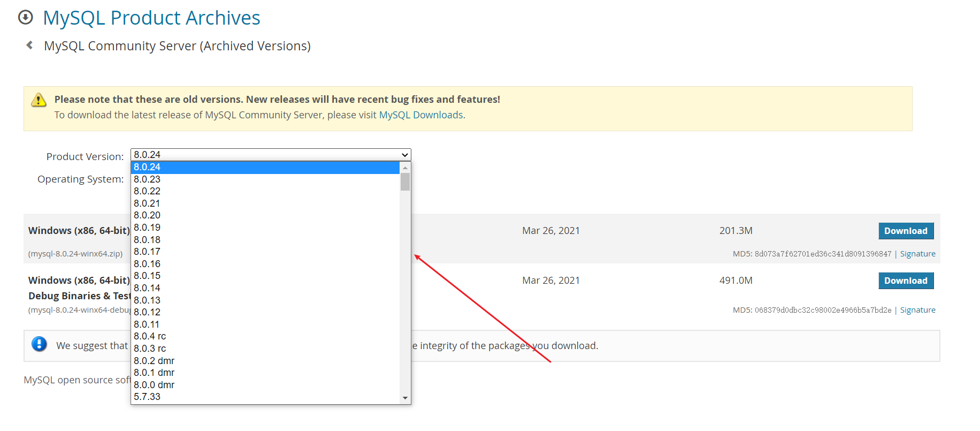Click the dropdown list scrollbar thumb
The height and width of the screenshot is (431, 980).
pos(405,182)
